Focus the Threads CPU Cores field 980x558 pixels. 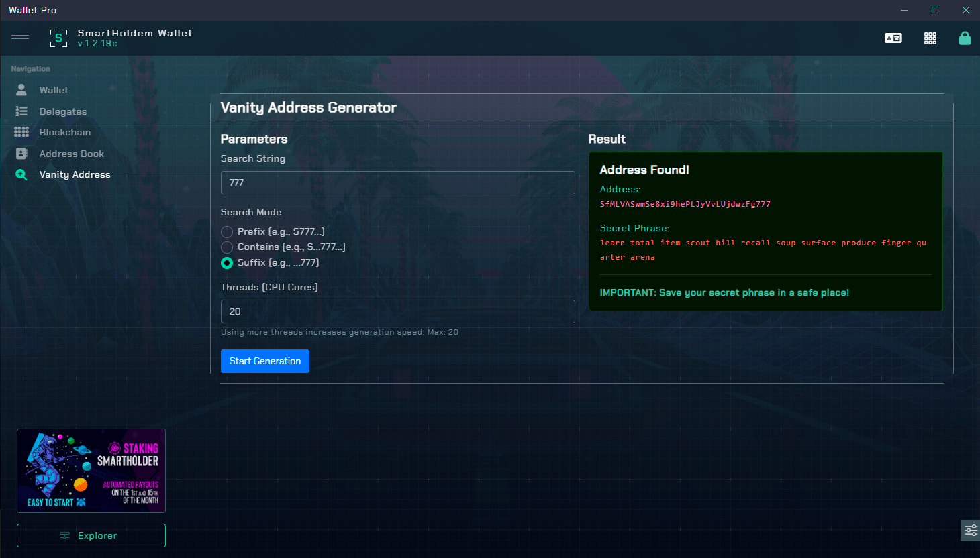[x=397, y=311]
